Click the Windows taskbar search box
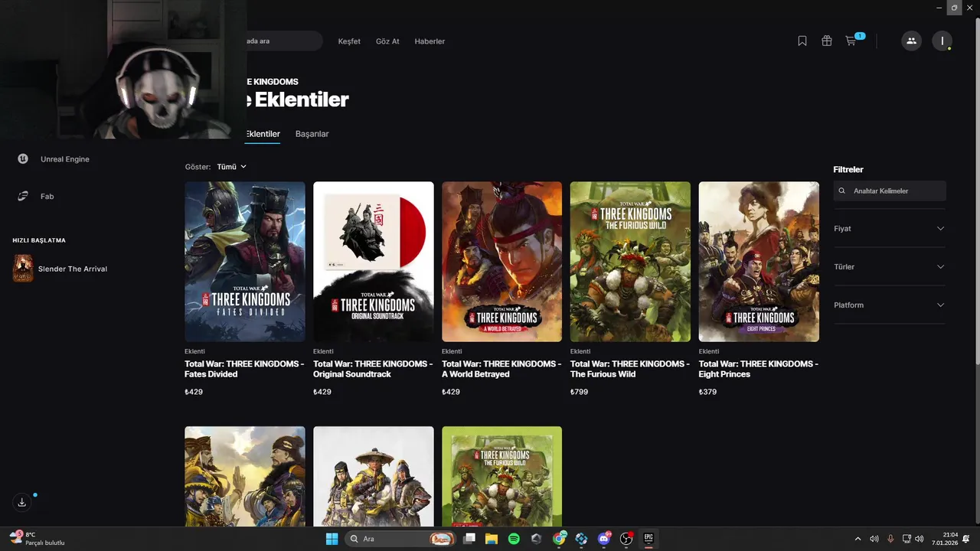Image resolution: width=980 pixels, height=551 pixels. click(x=401, y=539)
